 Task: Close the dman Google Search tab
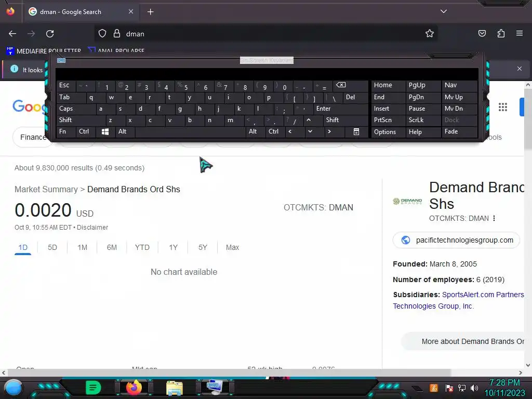(130, 11)
